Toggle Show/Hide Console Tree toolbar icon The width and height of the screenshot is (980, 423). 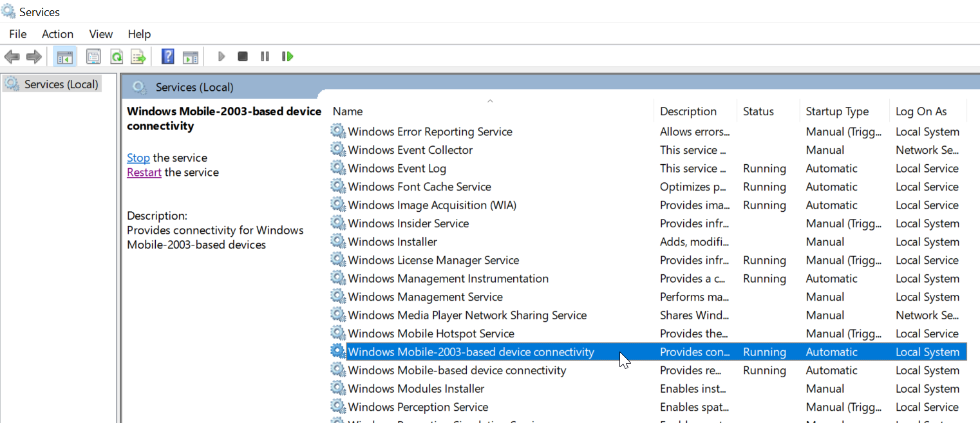pos(64,57)
